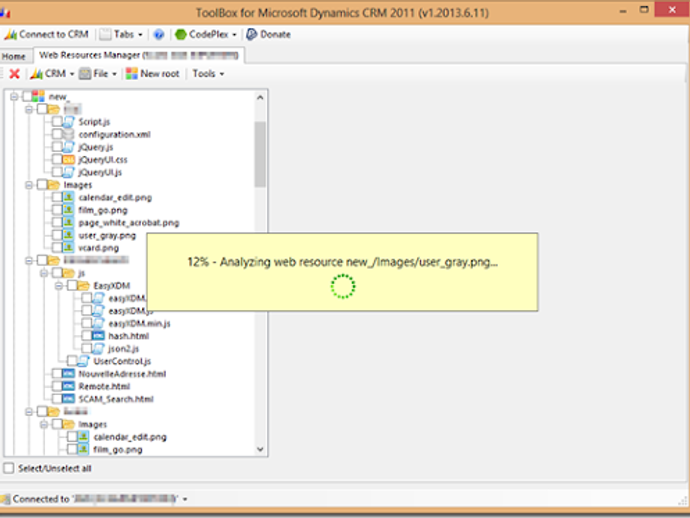Click the tree scrollbar down arrow
This screenshot has height=518, width=690.
[260, 449]
